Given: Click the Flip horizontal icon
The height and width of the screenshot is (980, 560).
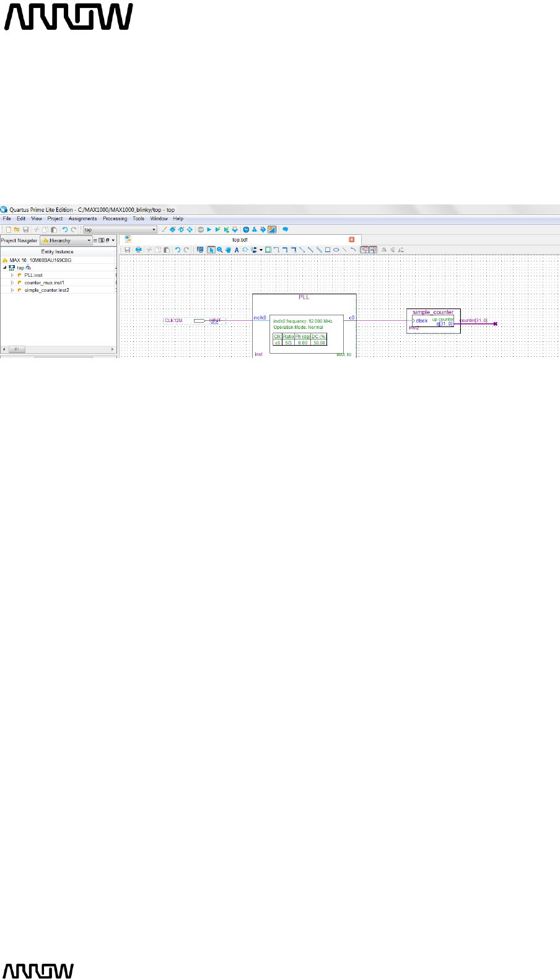Looking at the screenshot, I should tap(384, 250).
